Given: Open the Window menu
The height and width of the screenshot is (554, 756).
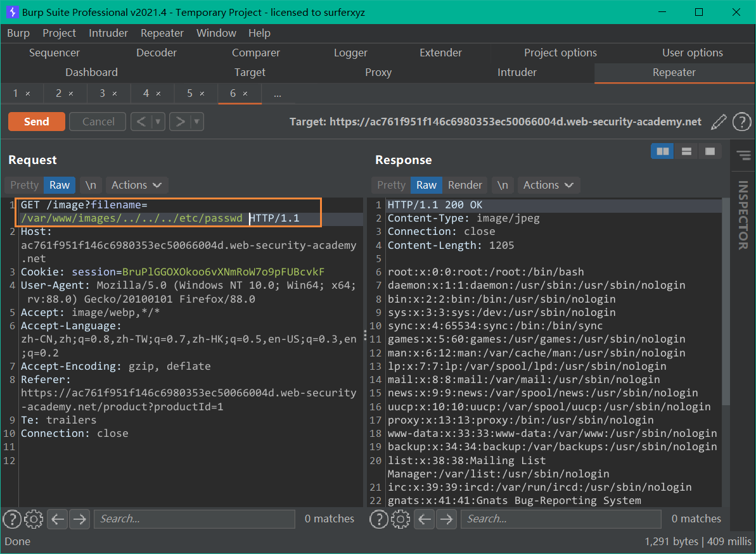Looking at the screenshot, I should (x=216, y=33).
